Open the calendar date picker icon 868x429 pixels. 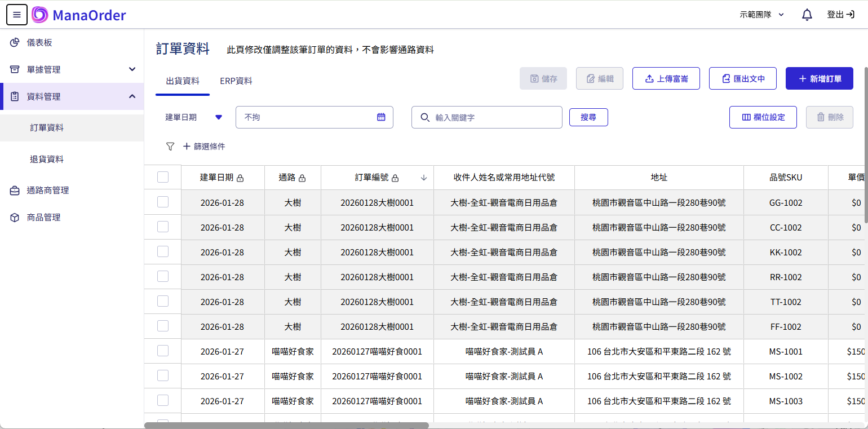click(x=382, y=117)
